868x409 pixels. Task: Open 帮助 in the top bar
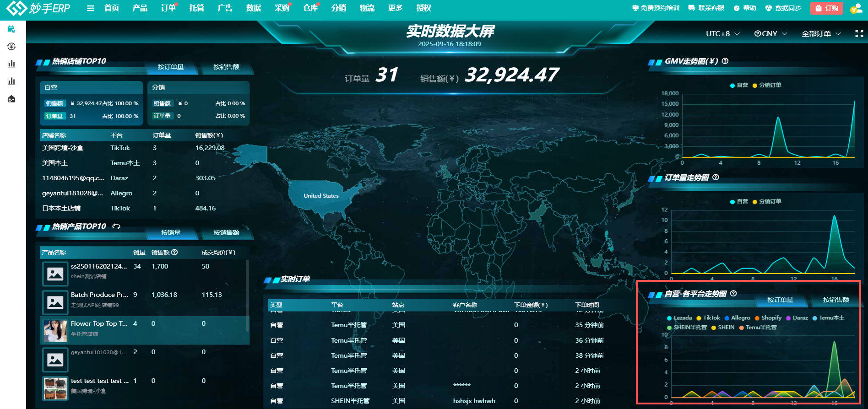(745, 8)
